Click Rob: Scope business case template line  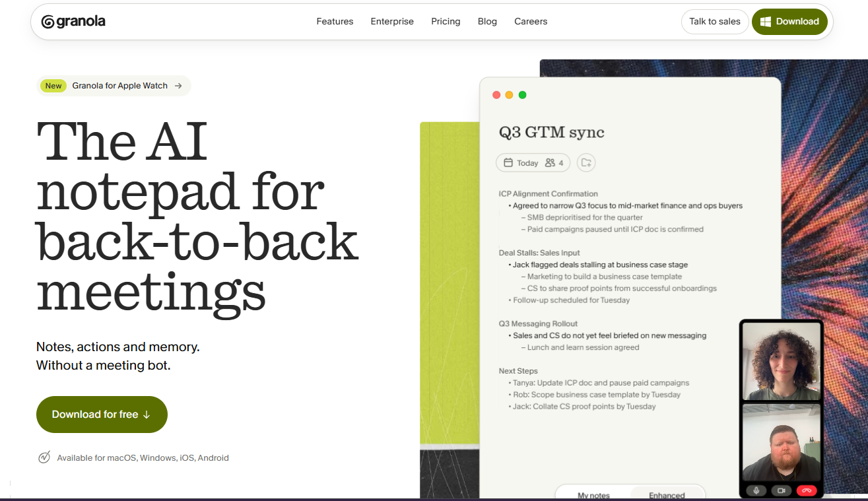[594, 395]
